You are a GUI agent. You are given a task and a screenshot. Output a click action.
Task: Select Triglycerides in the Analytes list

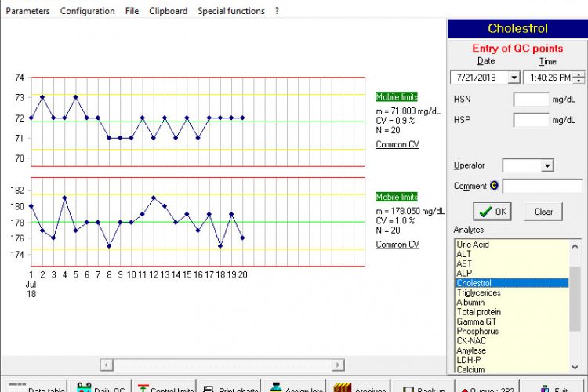pos(478,292)
